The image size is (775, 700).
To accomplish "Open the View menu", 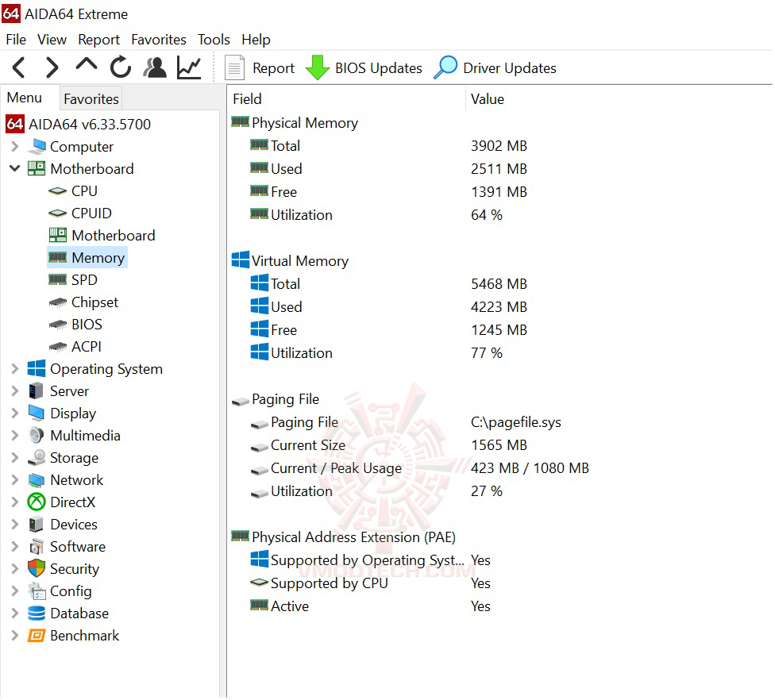I will pos(52,40).
